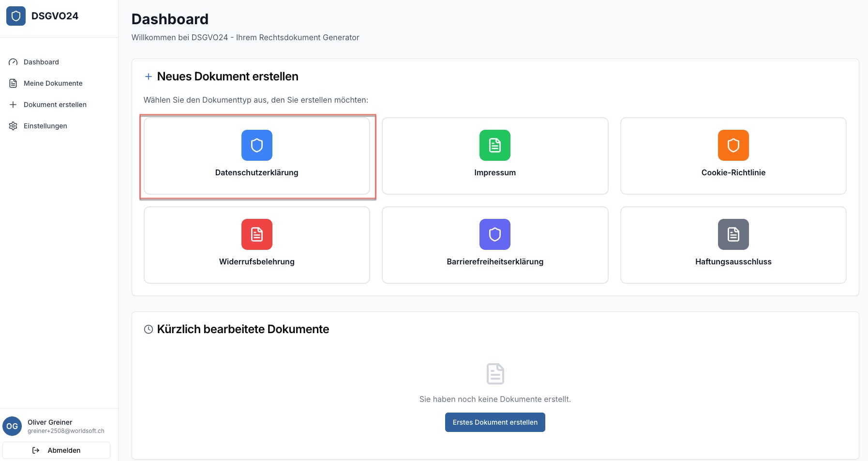Go to Meine Dokumente

[53, 83]
